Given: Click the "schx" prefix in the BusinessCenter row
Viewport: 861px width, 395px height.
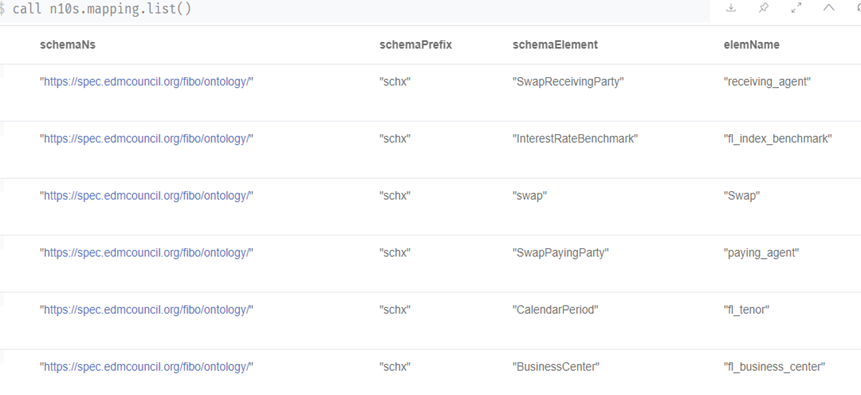Looking at the screenshot, I should [395, 367].
